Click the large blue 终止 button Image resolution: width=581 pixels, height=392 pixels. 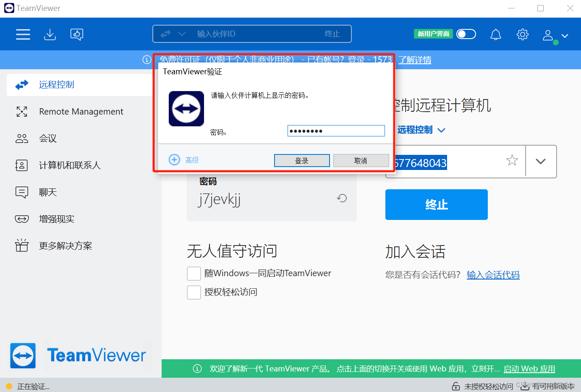click(x=437, y=204)
